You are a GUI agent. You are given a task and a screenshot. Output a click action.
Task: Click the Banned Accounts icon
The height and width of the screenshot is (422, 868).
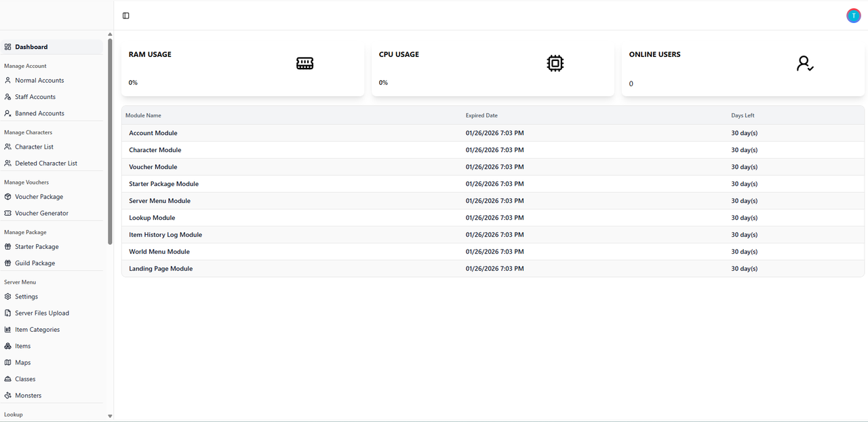coord(7,113)
